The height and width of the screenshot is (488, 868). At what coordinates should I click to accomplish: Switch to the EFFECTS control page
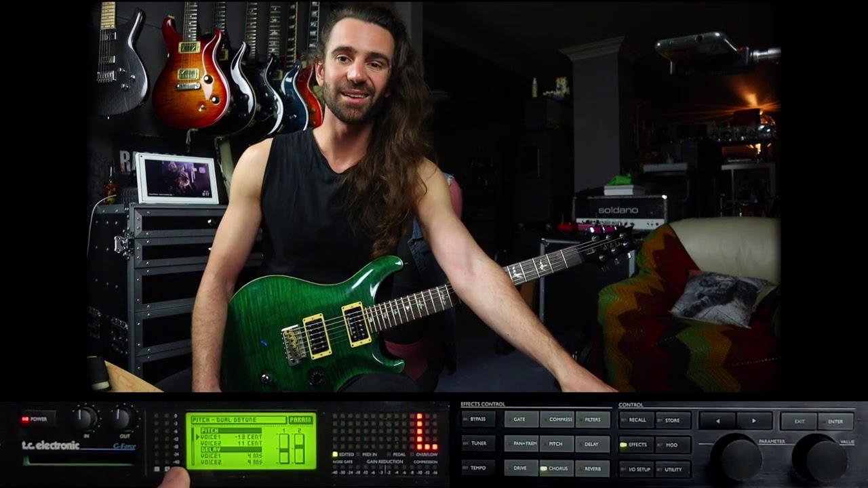[635, 445]
